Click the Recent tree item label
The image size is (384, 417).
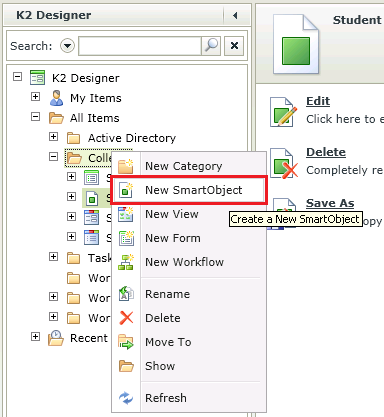pyautogui.click(x=89, y=338)
